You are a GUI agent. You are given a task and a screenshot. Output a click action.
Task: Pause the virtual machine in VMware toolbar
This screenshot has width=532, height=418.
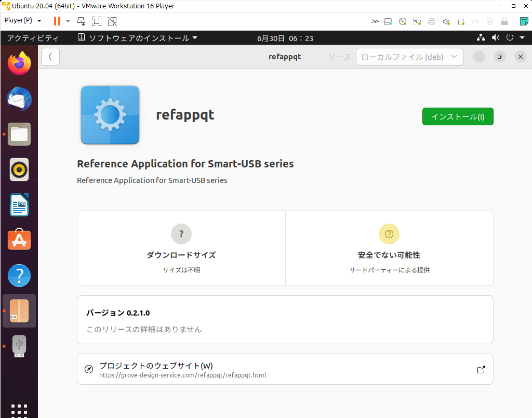[x=57, y=21]
